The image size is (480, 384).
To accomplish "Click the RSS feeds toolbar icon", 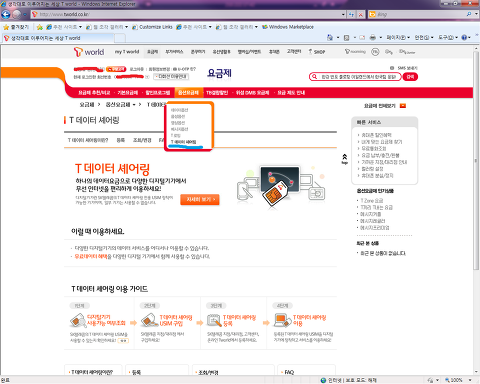I will point(346,38).
